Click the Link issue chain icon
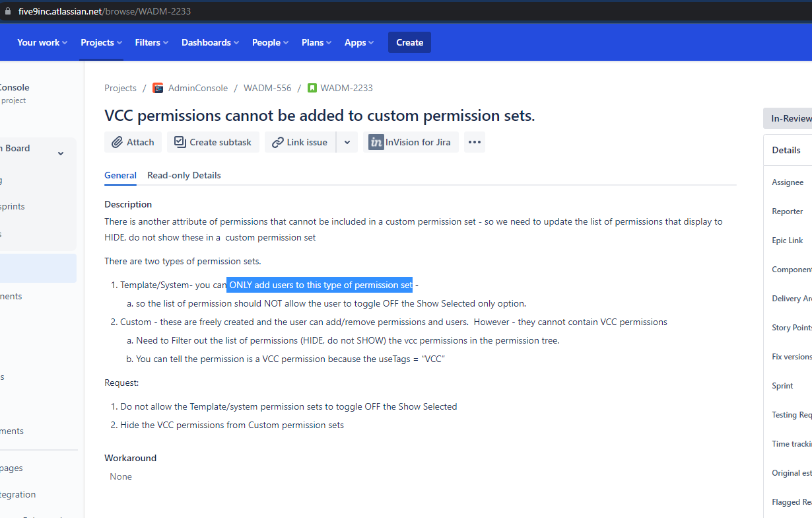The image size is (812, 518). [x=278, y=142]
